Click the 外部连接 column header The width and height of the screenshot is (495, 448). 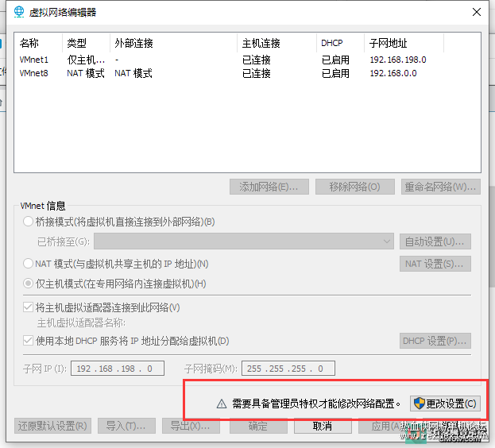tap(174, 43)
